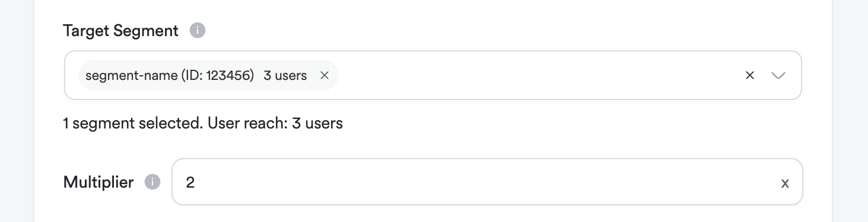Clear the Multiplier field with its x

pos(785,184)
